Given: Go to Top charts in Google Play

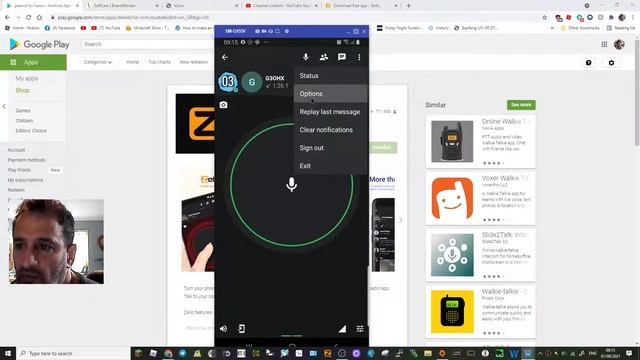Looking at the screenshot, I should (159, 62).
